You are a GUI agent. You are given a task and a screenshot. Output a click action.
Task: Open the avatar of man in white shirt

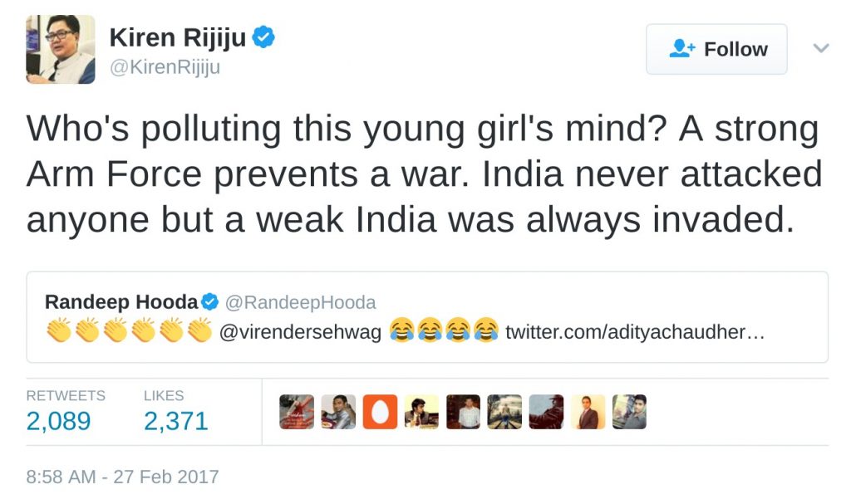tap(463, 412)
